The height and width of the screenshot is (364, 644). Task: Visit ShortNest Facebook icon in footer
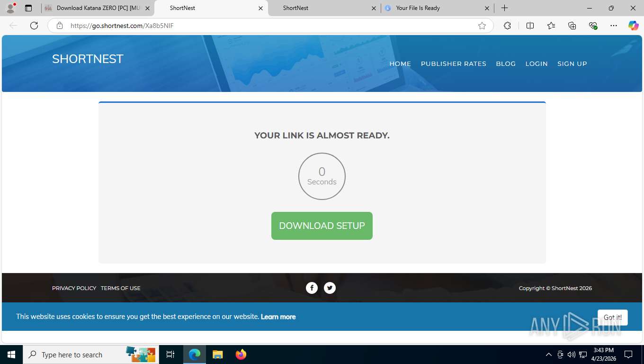tap(312, 288)
